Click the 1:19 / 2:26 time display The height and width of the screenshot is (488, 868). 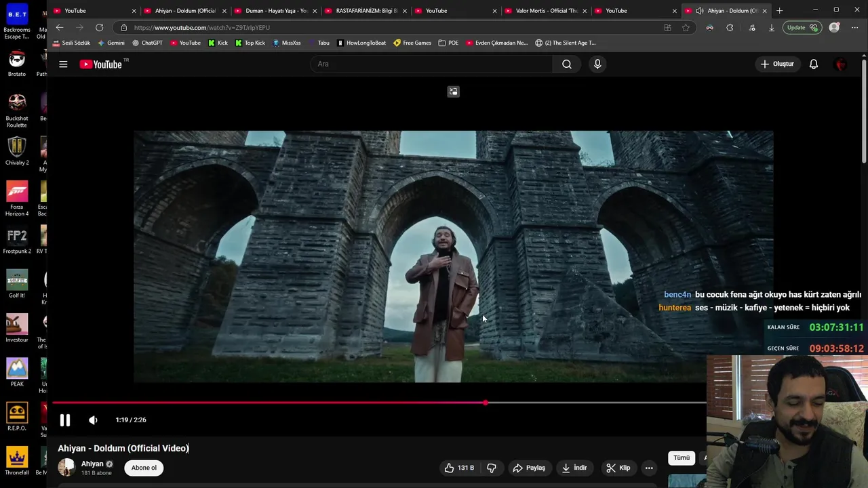pyautogui.click(x=131, y=420)
